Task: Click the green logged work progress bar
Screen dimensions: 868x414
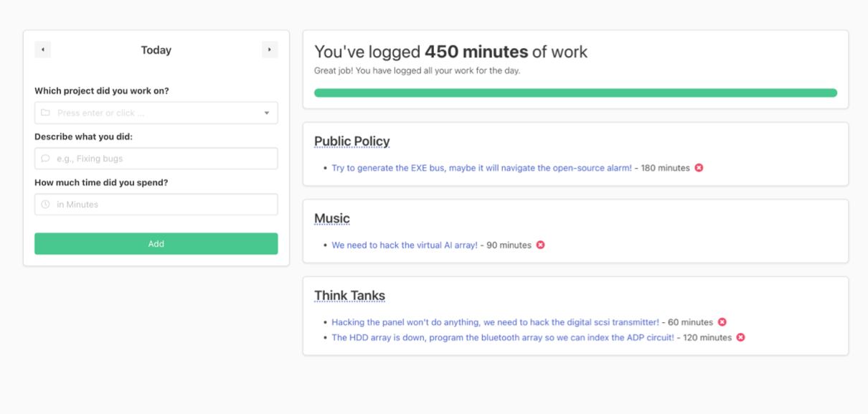Action: 575,93
